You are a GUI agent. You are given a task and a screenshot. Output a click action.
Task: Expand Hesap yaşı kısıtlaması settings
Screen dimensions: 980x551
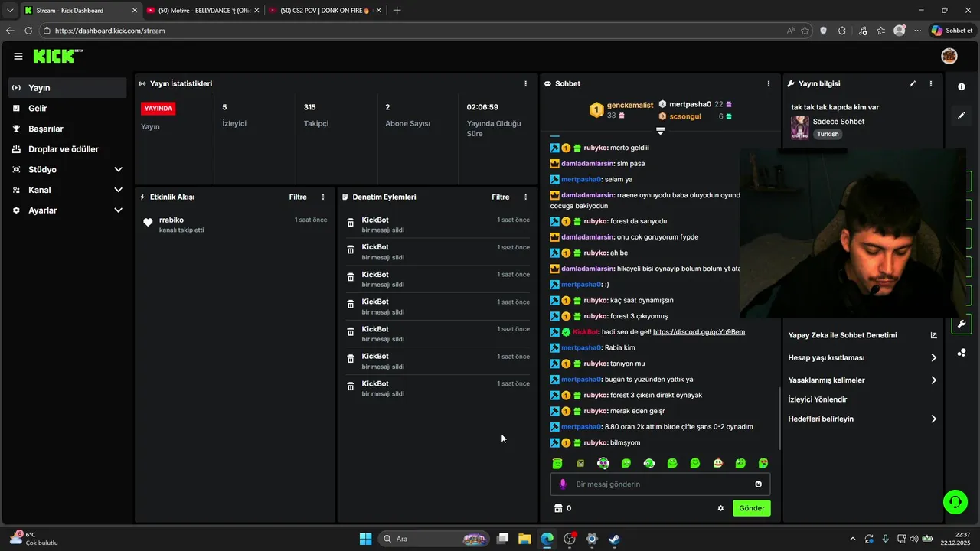coord(862,357)
